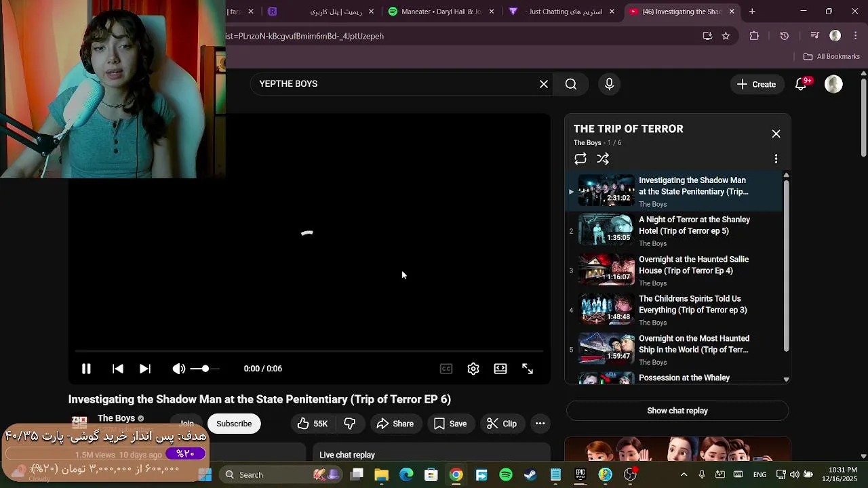The width and height of the screenshot is (868, 488).
Task: Create a Clip from the video
Action: click(502, 424)
